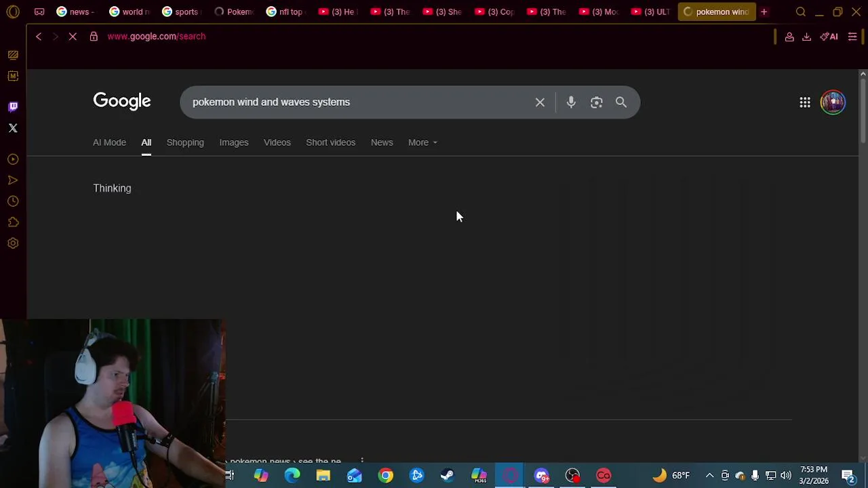This screenshot has width=868, height=488.
Task: Select the Videos results tab
Action: [277, 142]
